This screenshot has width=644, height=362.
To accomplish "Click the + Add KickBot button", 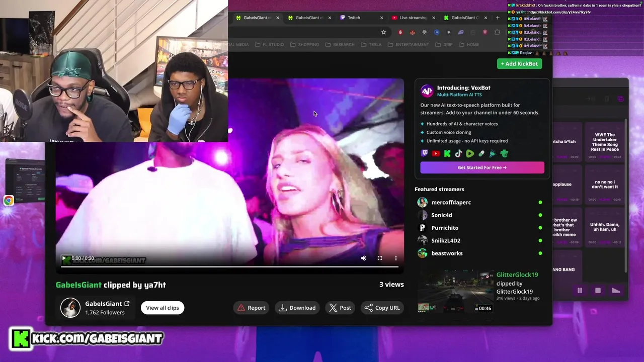I will (519, 64).
